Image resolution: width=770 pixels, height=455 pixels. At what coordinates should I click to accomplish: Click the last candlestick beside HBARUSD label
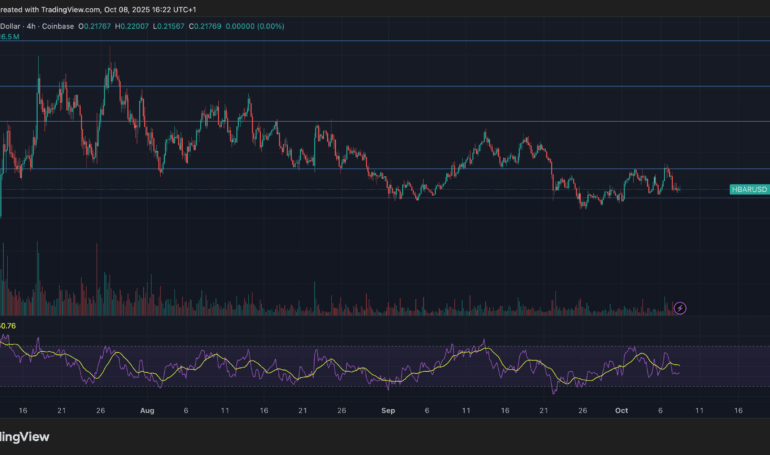679,188
